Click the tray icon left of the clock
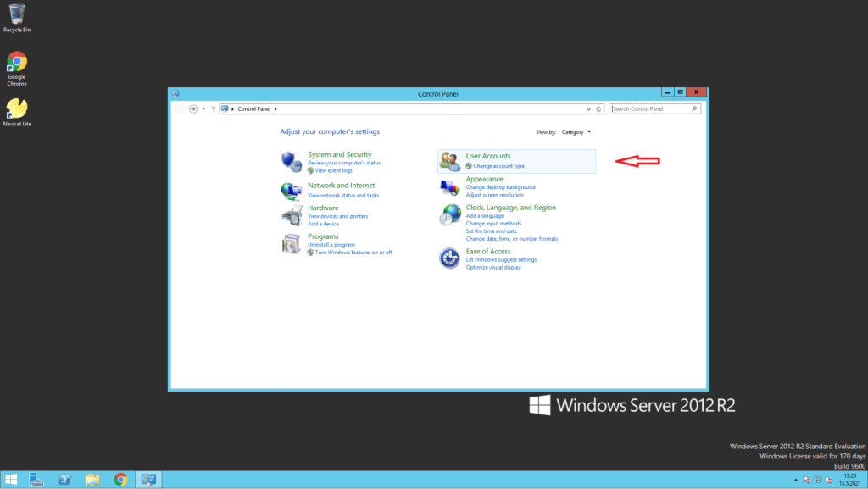The height and width of the screenshot is (489, 868). 829,480
